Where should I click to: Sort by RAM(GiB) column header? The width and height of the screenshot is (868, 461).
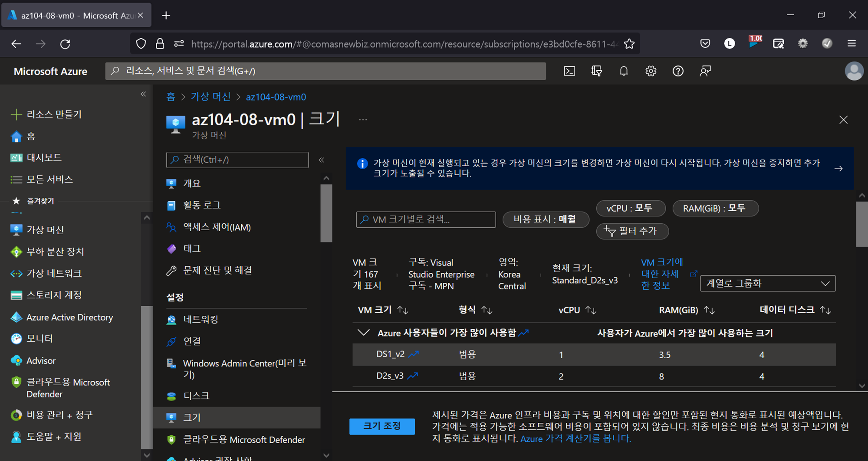687,310
